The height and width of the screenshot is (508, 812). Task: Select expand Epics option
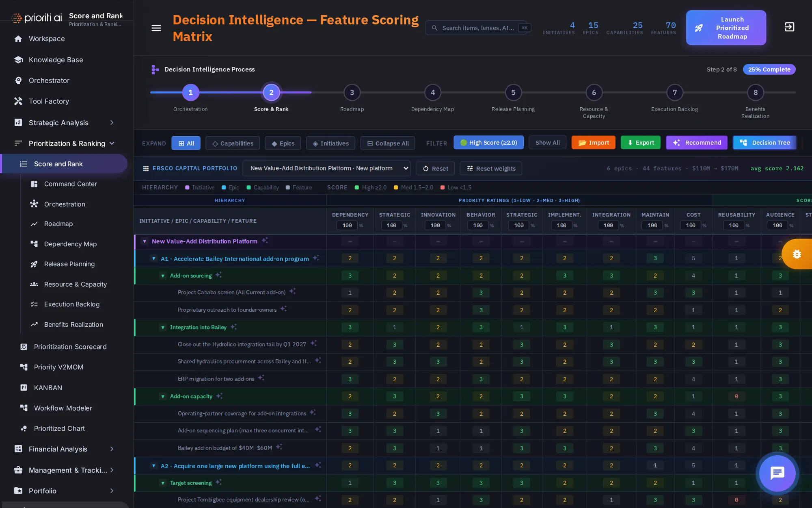(x=283, y=143)
